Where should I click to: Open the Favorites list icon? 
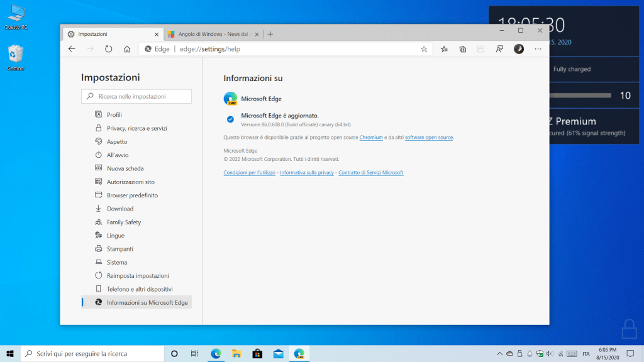[444, 49]
